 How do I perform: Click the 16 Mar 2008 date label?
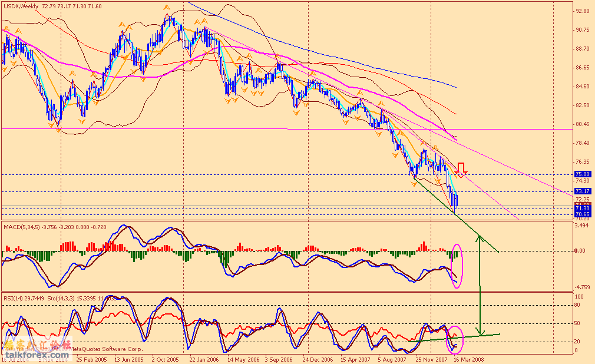[x=469, y=359]
